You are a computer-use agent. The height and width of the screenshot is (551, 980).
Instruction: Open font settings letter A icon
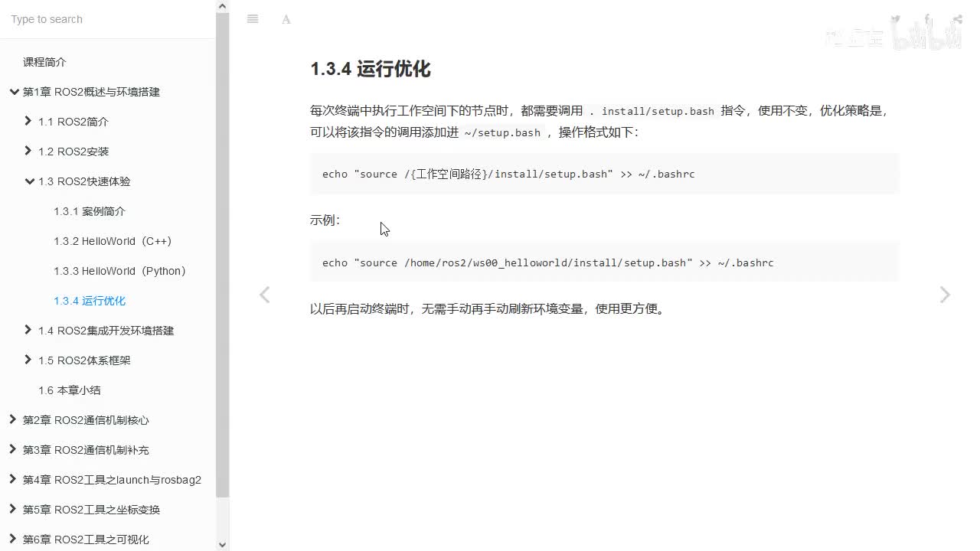(x=286, y=19)
